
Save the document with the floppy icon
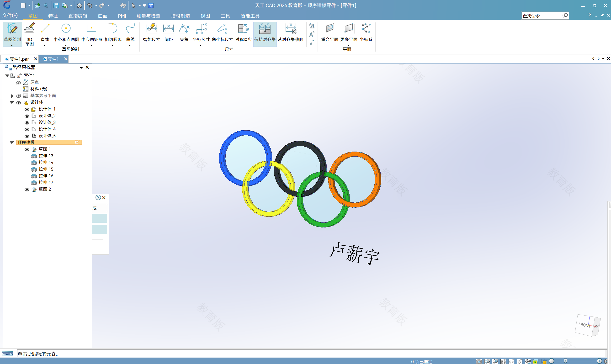56,5
